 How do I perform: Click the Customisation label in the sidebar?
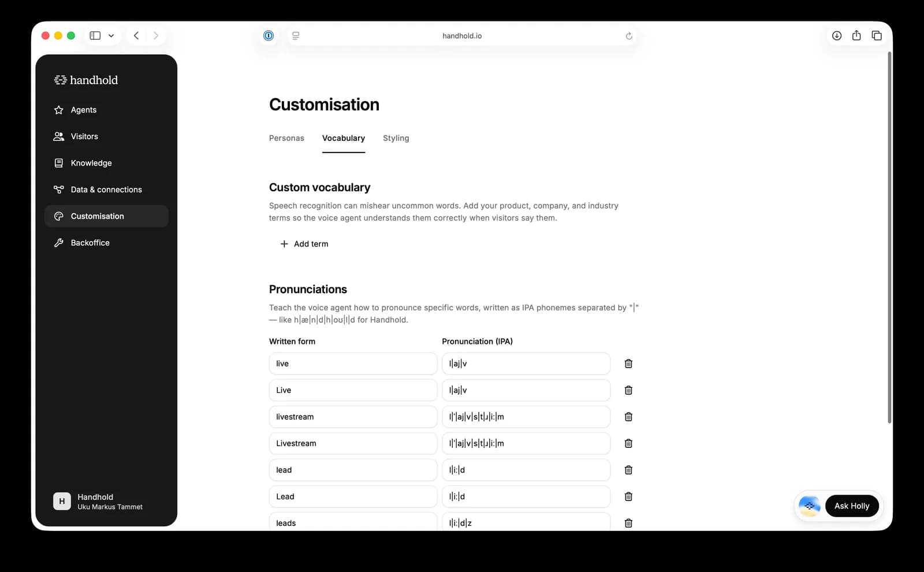[98, 216]
